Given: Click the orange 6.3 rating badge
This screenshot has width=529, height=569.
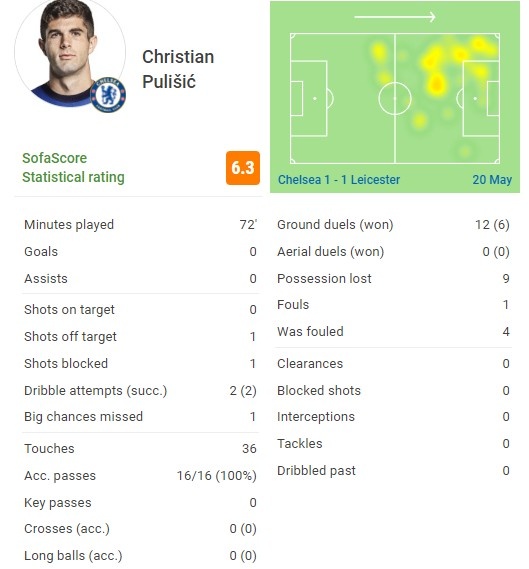Looking at the screenshot, I should (243, 168).
